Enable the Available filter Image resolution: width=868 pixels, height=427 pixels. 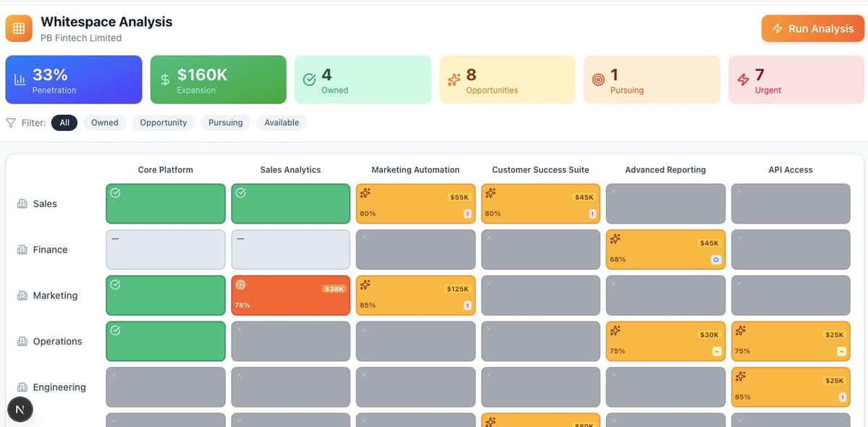281,122
